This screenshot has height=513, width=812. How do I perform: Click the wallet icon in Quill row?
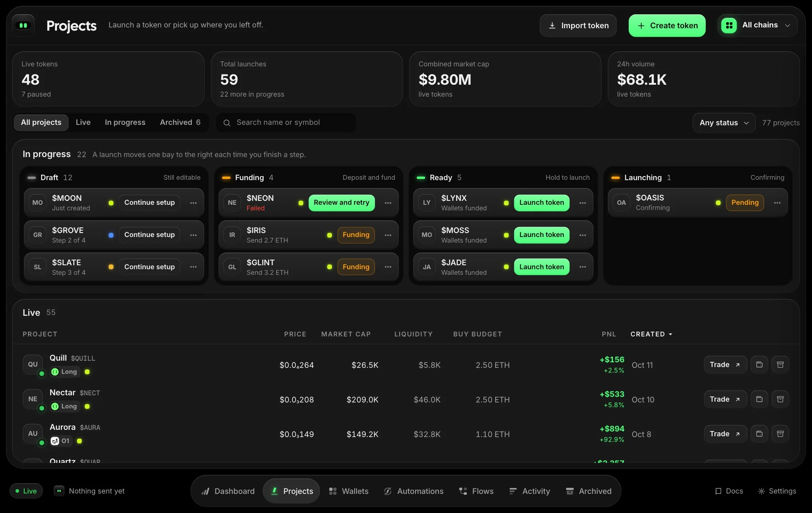(759, 365)
